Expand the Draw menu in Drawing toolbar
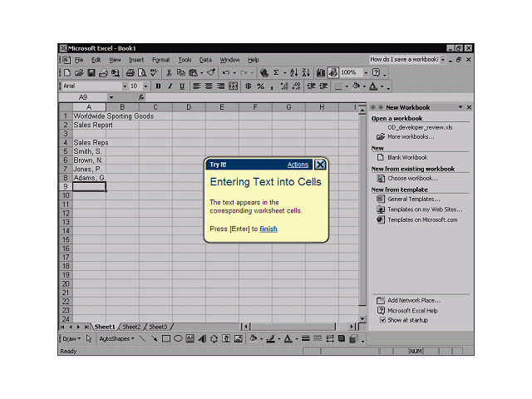This screenshot has width=532, height=399. (x=71, y=338)
